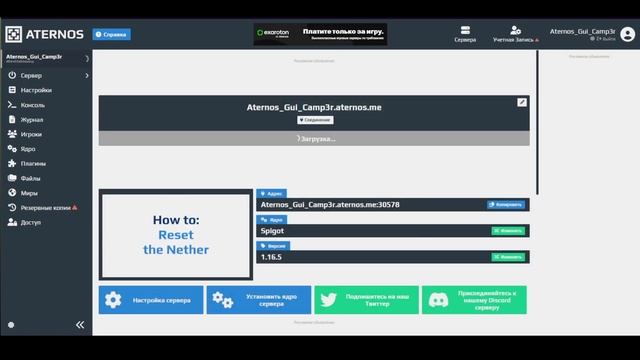The height and width of the screenshot is (360, 640).
Task: Click the user avatar icon
Action: [627, 34]
